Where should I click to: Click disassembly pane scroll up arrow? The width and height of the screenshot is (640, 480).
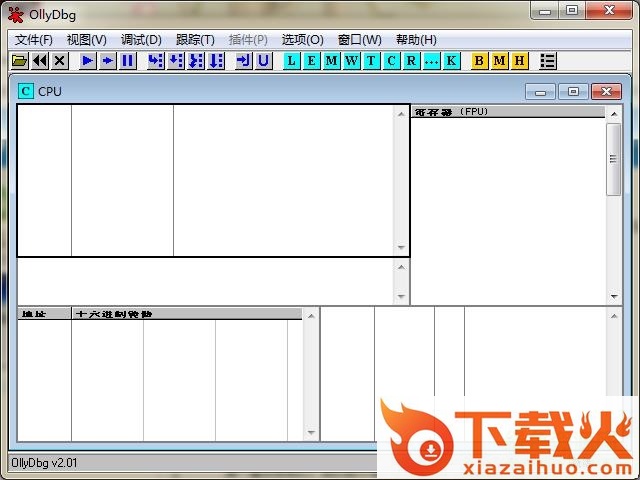pos(401,114)
